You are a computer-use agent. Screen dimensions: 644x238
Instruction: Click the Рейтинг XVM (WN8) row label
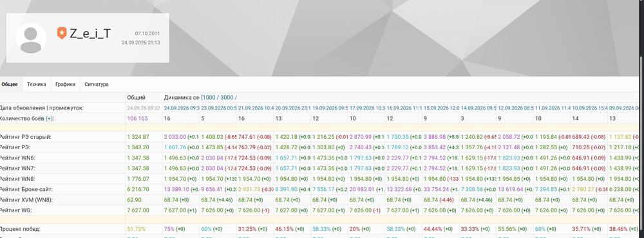[x=26, y=200]
